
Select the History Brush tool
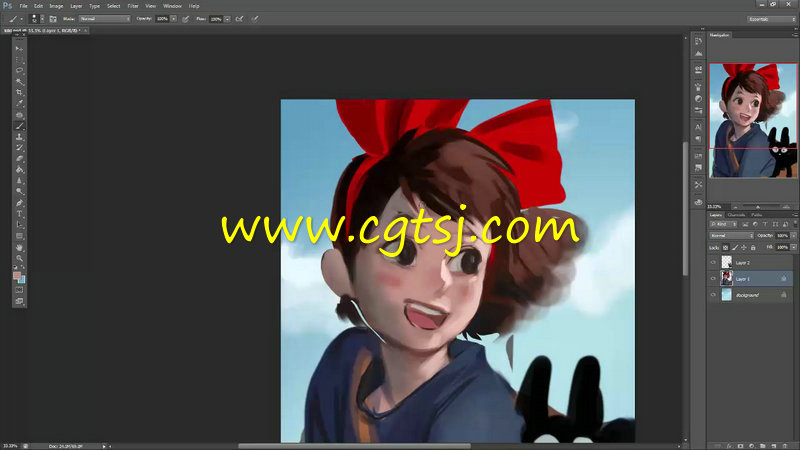pyautogui.click(x=19, y=148)
